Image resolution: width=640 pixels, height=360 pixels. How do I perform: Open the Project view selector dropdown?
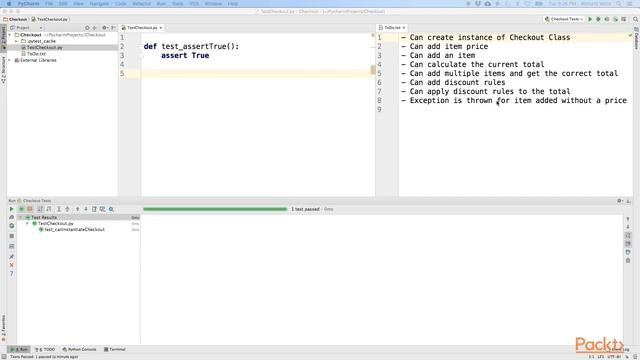[x=26, y=28]
